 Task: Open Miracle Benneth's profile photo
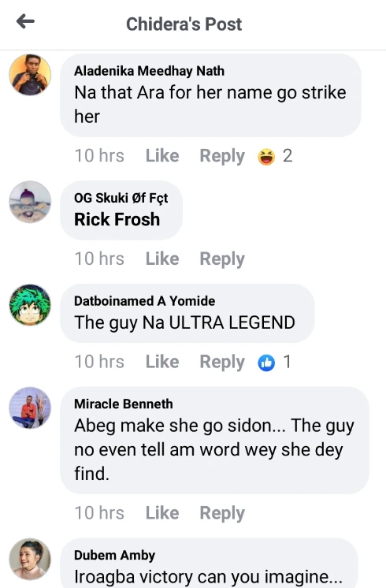[30, 408]
